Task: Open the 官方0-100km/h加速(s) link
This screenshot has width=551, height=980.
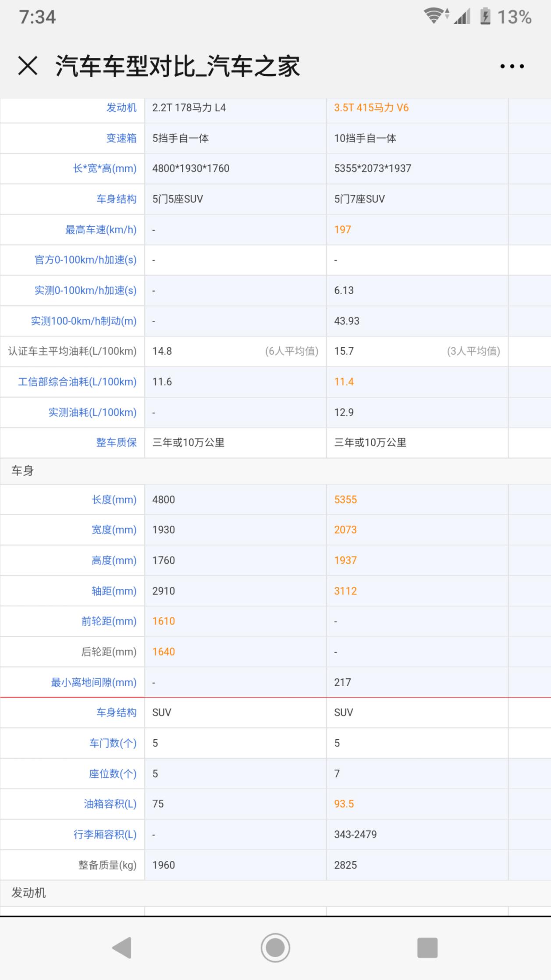Action: tap(85, 260)
